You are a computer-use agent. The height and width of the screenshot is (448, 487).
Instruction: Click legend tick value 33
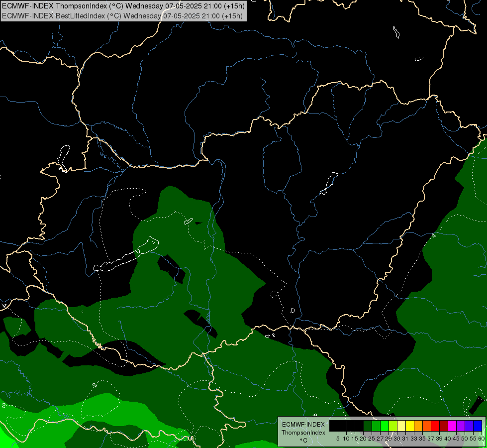click(x=414, y=439)
